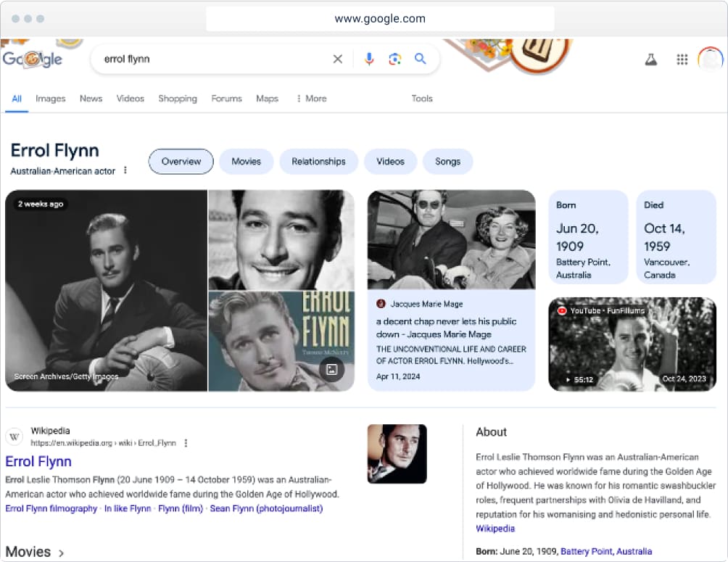Image resolution: width=728 pixels, height=562 pixels.
Task: Play the YouTube FunFillums video thumbnail
Action: pos(632,344)
